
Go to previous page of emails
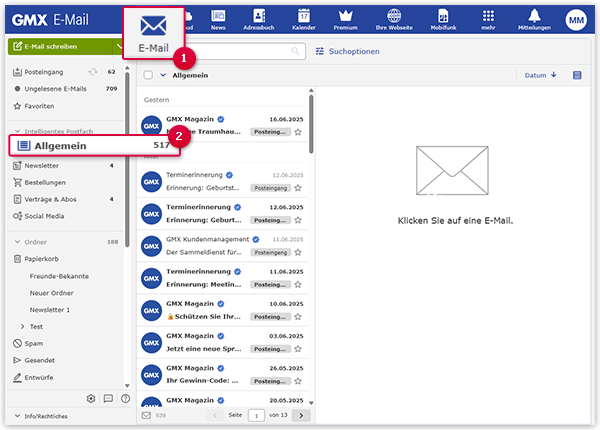(x=215, y=415)
